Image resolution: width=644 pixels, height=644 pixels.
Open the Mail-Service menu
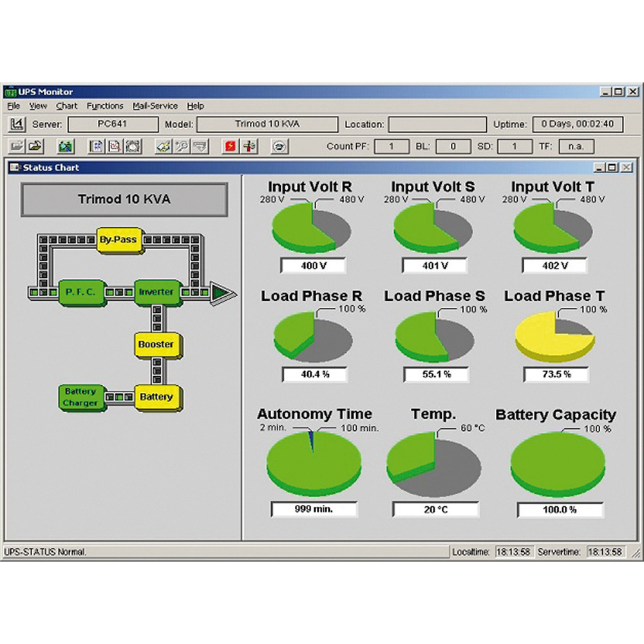155,106
